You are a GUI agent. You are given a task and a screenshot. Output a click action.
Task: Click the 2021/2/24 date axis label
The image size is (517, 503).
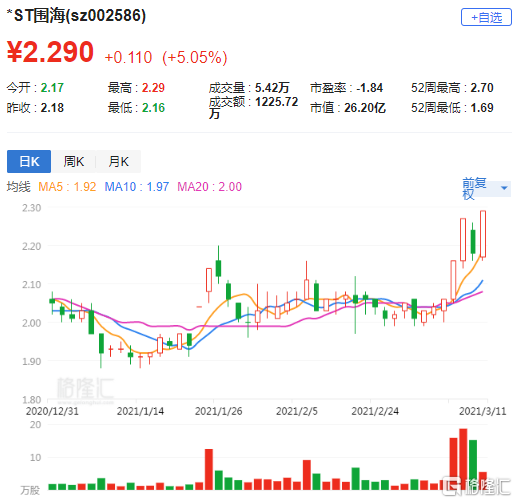click(375, 411)
